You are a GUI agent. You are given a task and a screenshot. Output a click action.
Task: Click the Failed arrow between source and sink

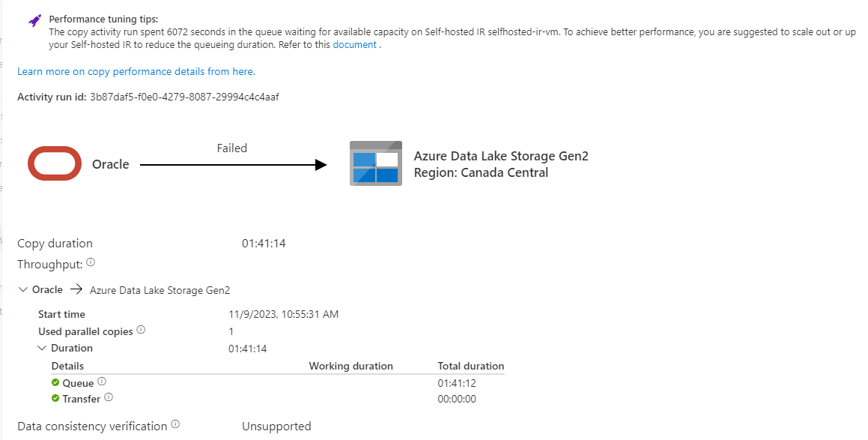click(x=233, y=165)
